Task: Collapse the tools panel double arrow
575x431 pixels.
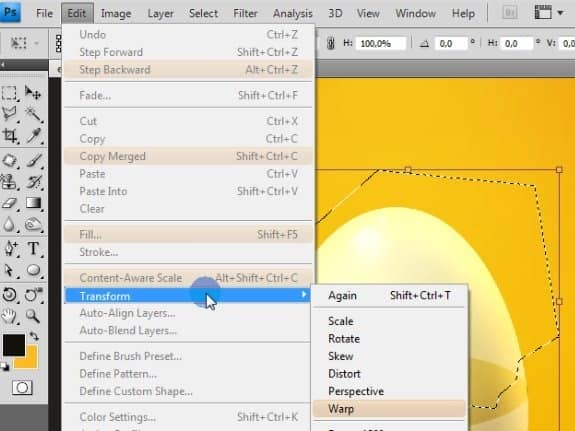Action: click(x=3, y=65)
